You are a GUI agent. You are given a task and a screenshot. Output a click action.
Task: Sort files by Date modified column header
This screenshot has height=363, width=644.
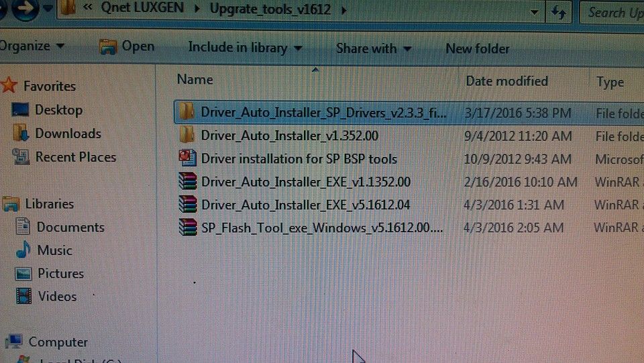(506, 81)
